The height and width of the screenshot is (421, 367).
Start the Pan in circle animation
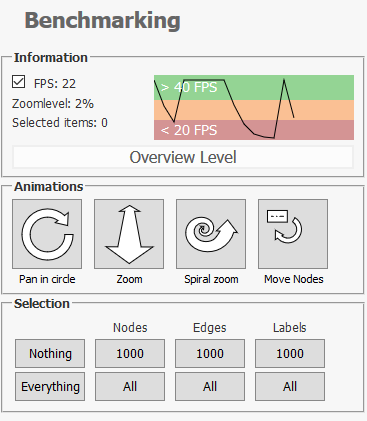click(x=47, y=234)
